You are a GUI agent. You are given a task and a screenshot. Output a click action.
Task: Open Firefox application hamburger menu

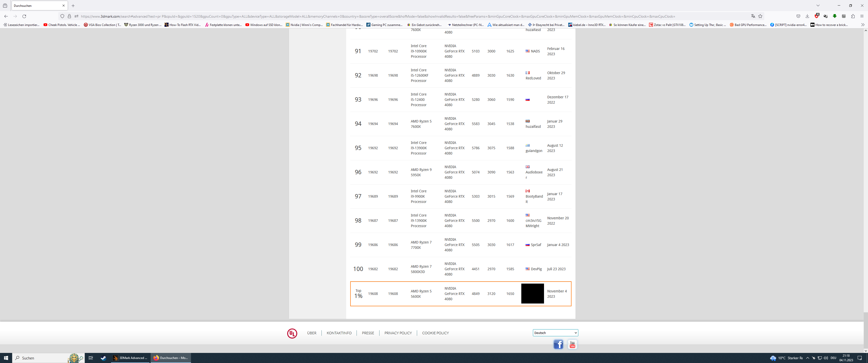point(862,16)
